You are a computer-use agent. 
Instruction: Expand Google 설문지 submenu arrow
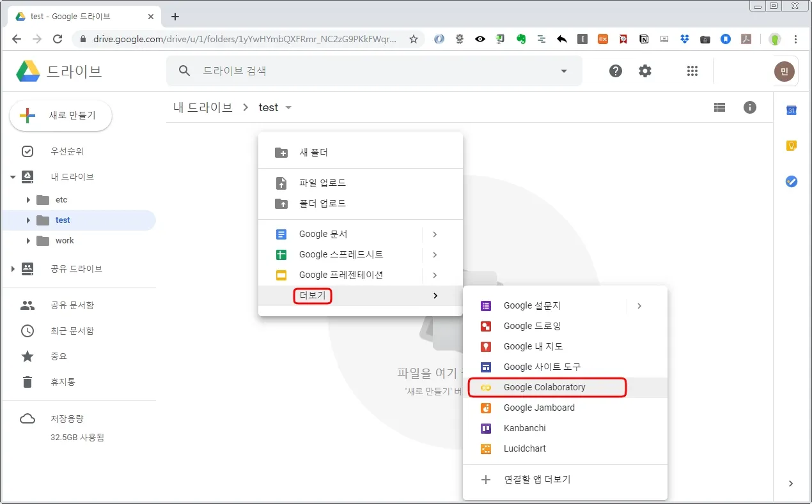coord(639,306)
